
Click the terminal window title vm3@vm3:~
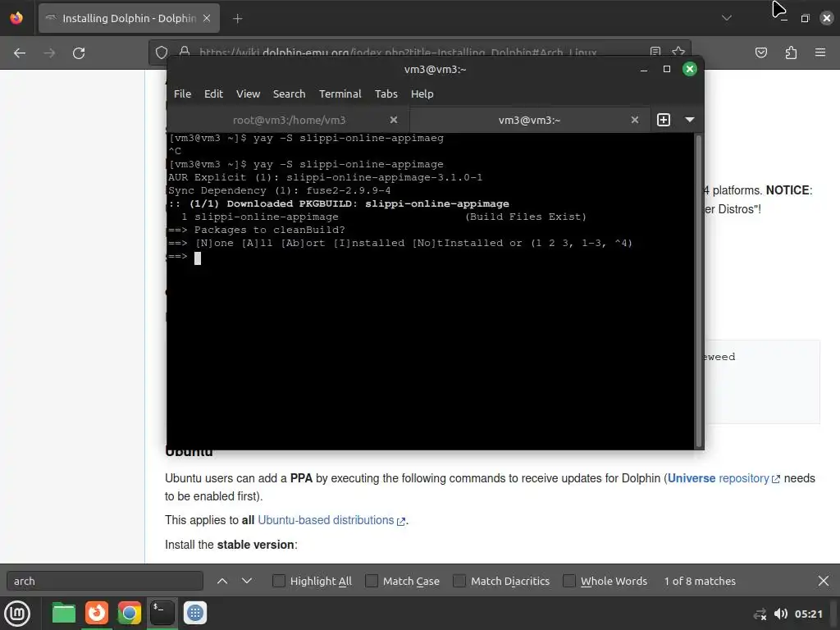pos(435,69)
